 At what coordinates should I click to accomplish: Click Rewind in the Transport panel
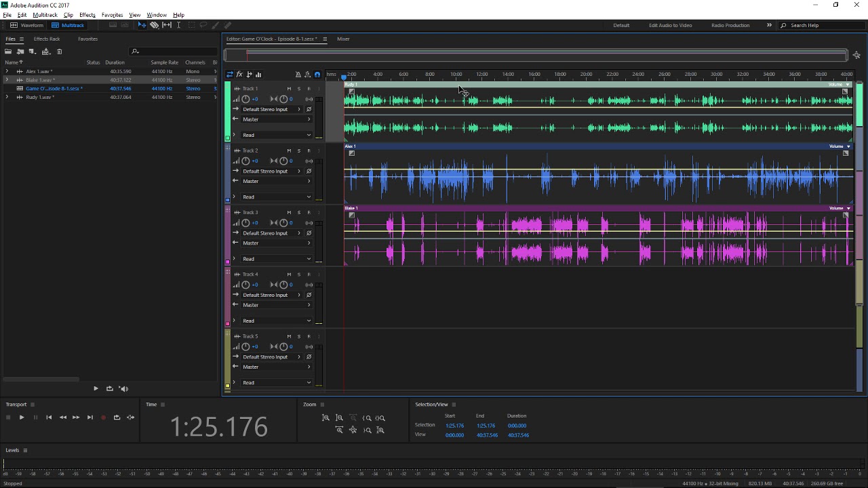pyautogui.click(x=62, y=418)
